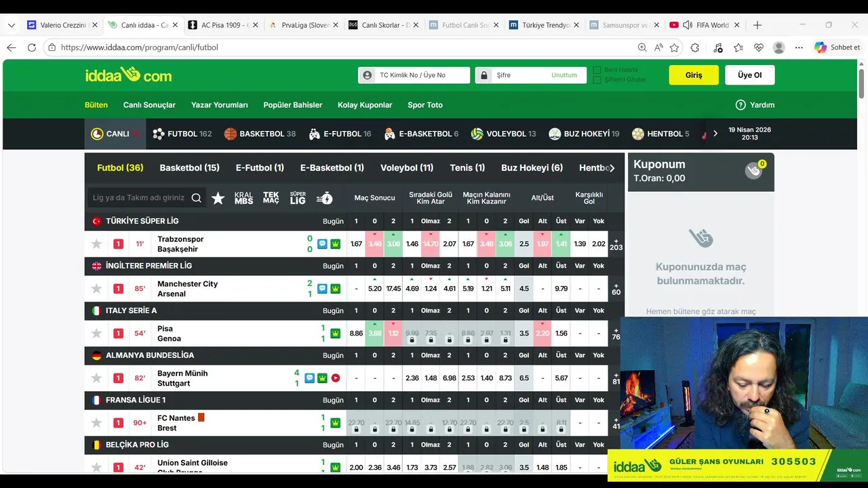Click the favorites star filter icon
Screen dimensions: 868x488
(x=218, y=198)
